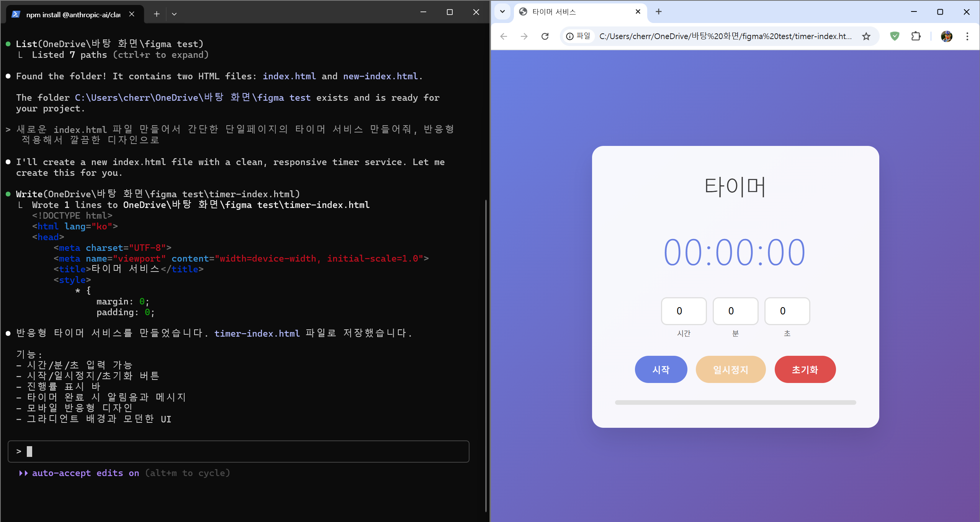Open the Extensions puzzle icon
This screenshot has width=980, height=522.
pyautogui.click(x=916, y=36)
